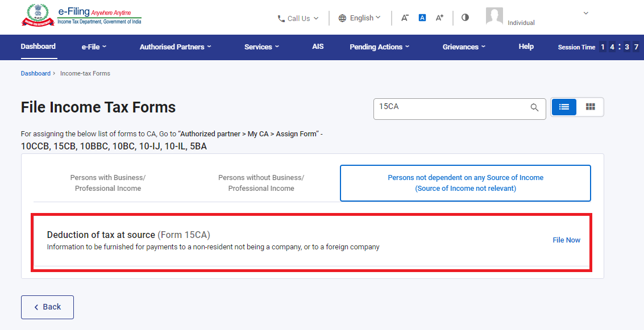The image size is (644, 330).
Task: Toggle high contrast mode icon
Action: coord(465,18)
